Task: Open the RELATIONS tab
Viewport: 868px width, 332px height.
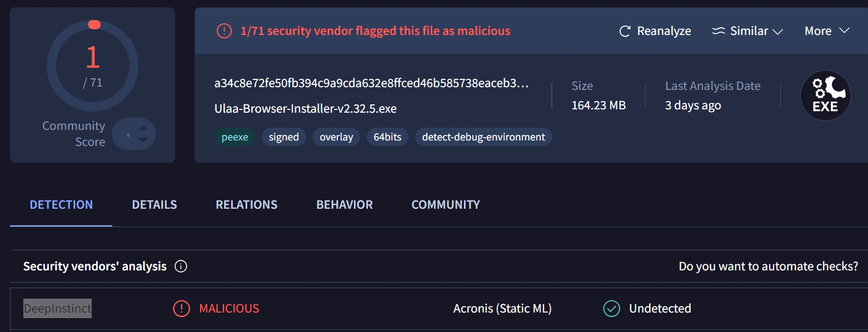Action: tap(246, 205)
